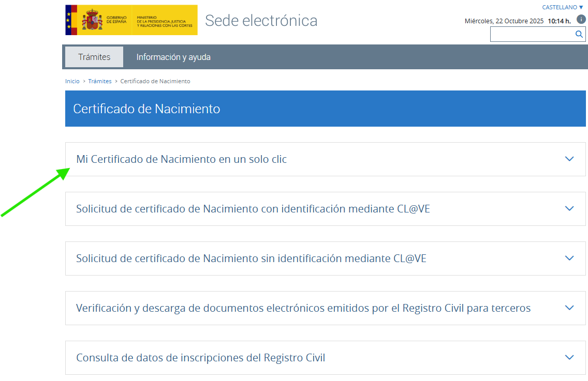Image resolution: width=588 pixels, height=381 pixels.
Task: Click the 'Solicitud... con identificación mediante CL@VE' heading
Action: point(253,209)
